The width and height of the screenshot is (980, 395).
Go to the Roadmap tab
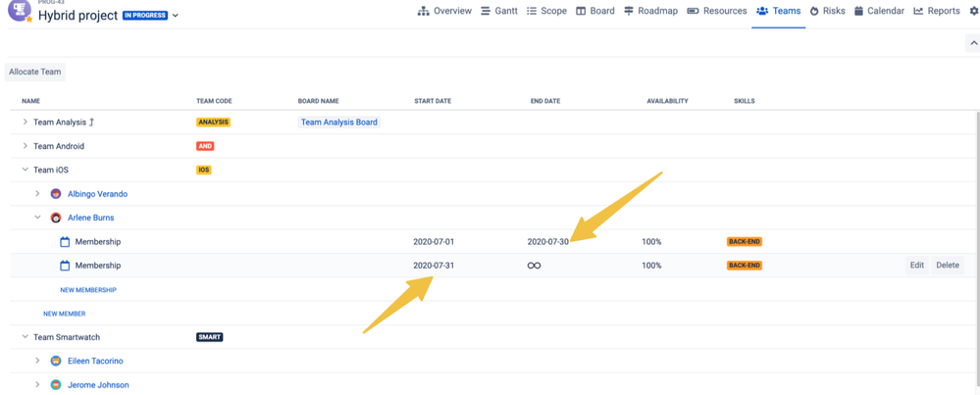pyautogui.click(x=650, y=11)
